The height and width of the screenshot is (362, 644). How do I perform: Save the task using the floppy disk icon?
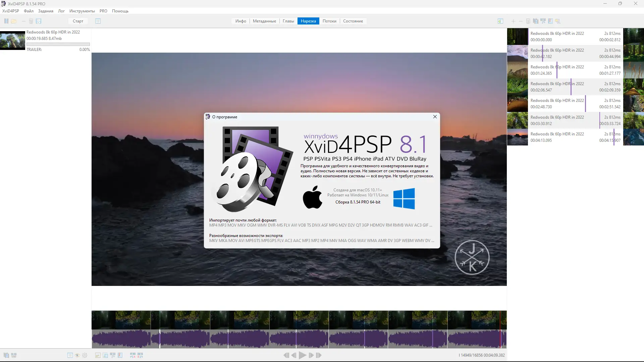[39, 21]
